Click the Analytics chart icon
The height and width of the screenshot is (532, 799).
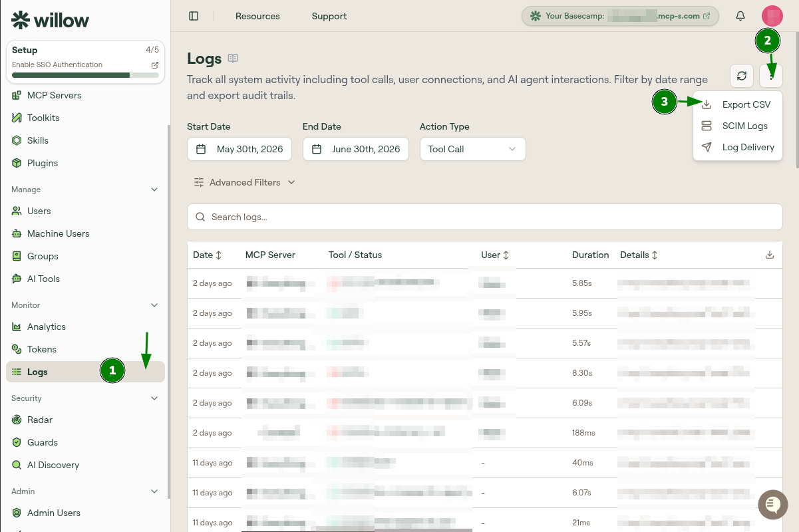pyautogui.click(x=17, y=327)
